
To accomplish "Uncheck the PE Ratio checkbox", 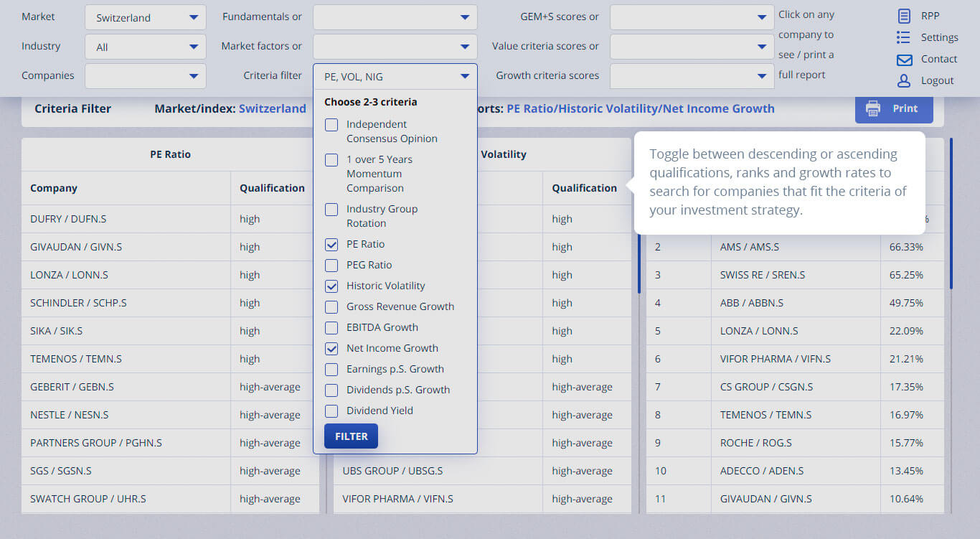I will [331, 245].
